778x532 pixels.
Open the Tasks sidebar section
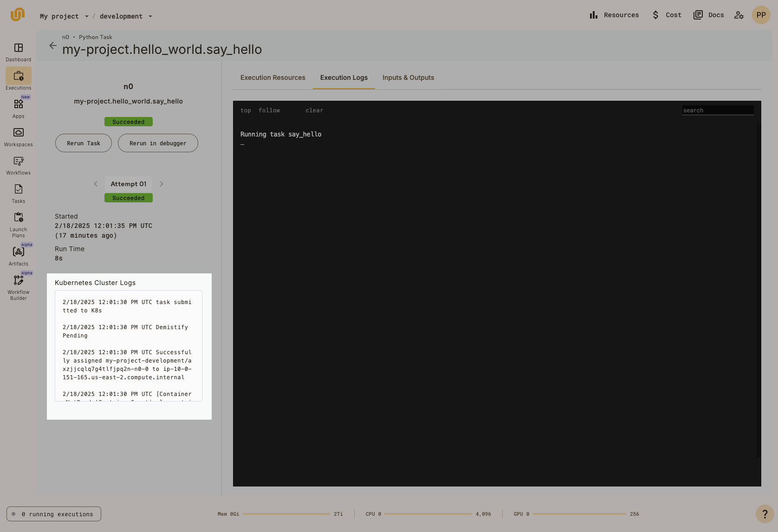(18, 193)
